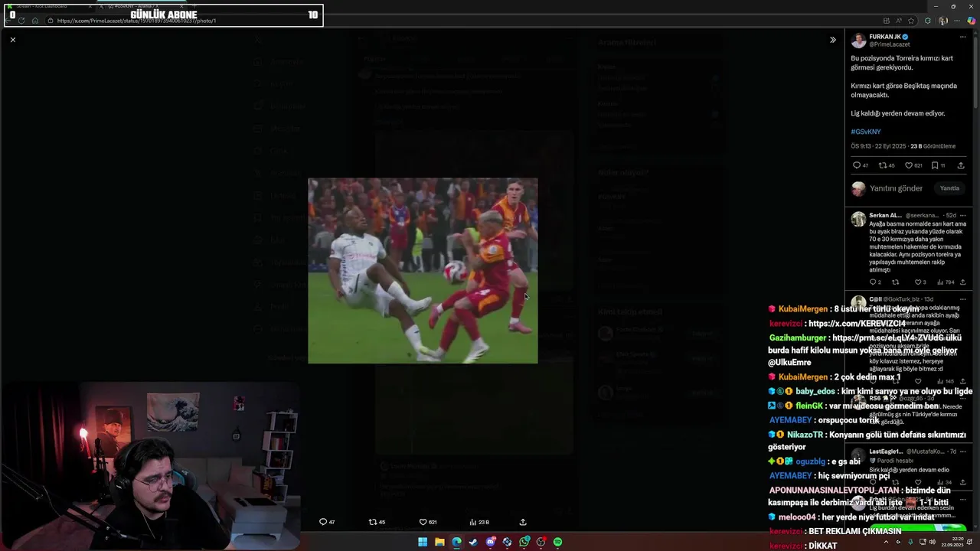Like Serkan AL's comment with 3 likes

coord(920,282)
